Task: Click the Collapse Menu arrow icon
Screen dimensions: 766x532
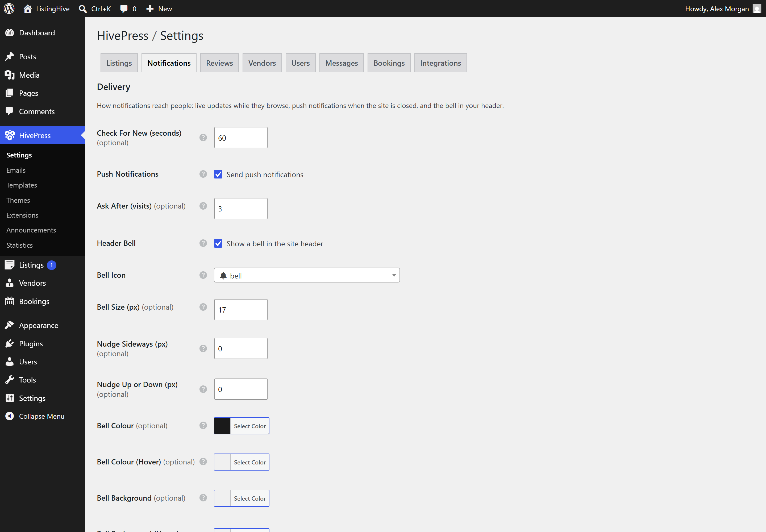Action: [10, 416]
